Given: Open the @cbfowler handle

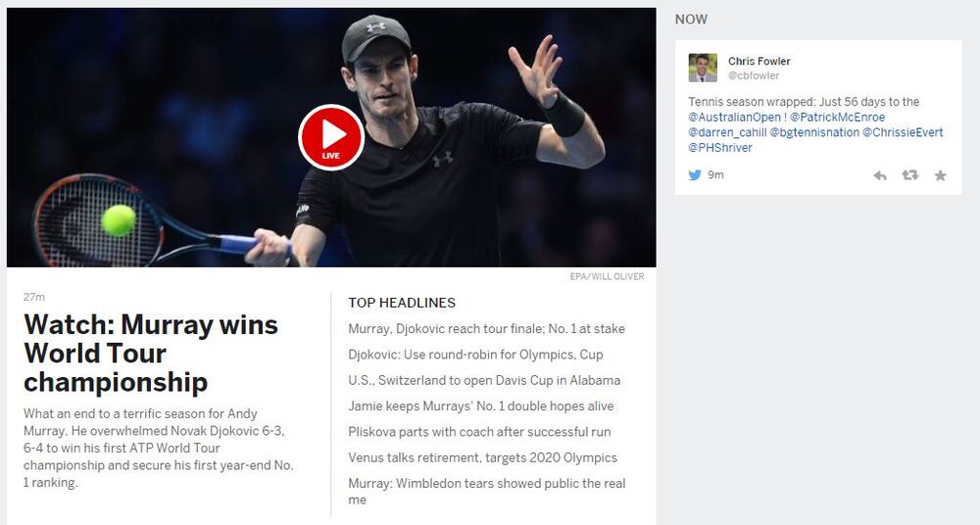Looking at the screenshot, I should pos(754,75).
